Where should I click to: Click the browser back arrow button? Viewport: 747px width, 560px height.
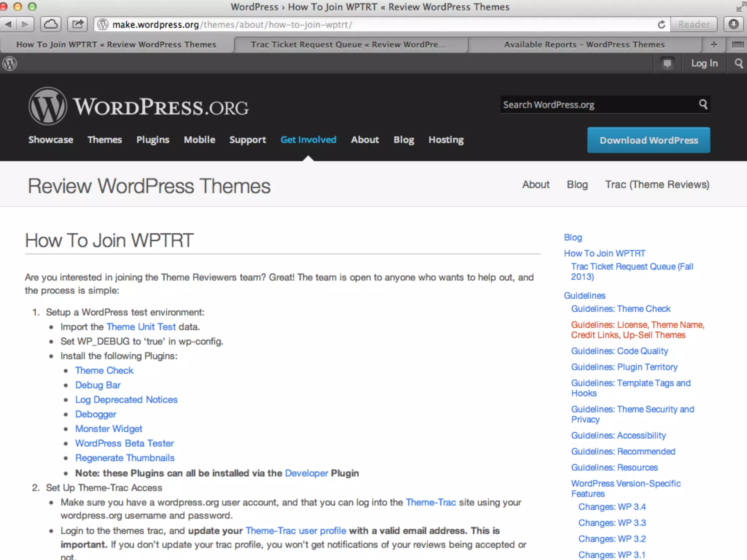(9, 24)
